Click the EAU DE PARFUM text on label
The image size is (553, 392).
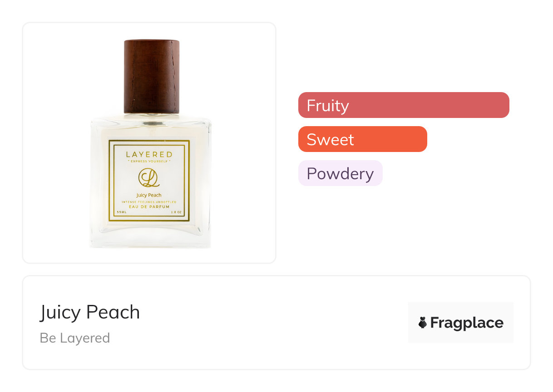tap(149, 206)
